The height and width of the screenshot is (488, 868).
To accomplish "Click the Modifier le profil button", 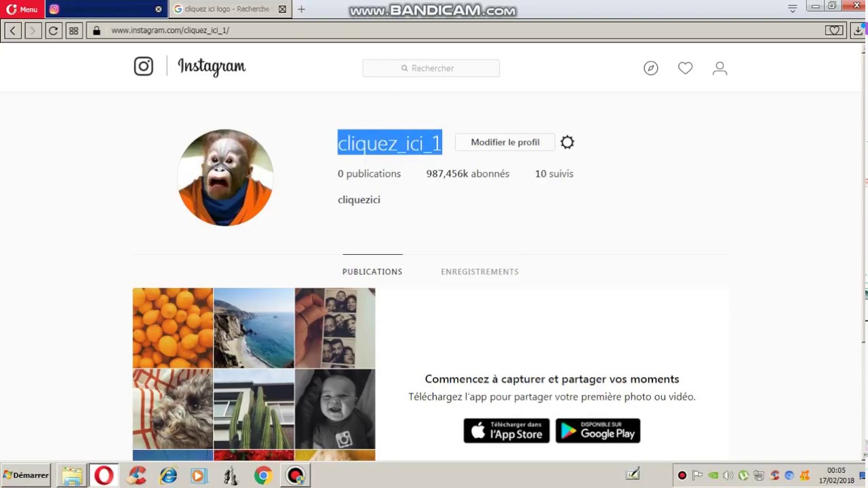I will pyautogui.click(x=505, y=142).
